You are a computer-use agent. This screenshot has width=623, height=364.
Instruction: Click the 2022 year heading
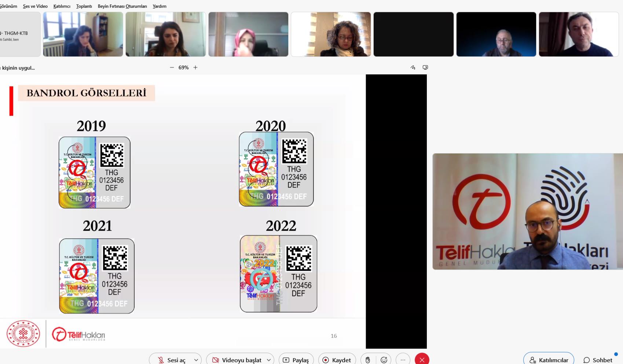click(281, 226)
